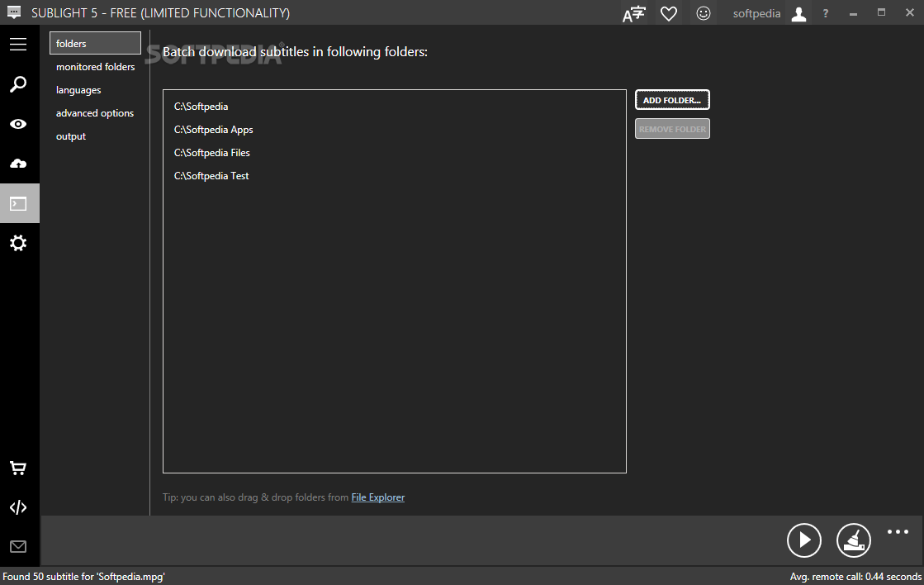924x585 pixels.
Task: Open the three-dots more options menu
Action: 898,532
